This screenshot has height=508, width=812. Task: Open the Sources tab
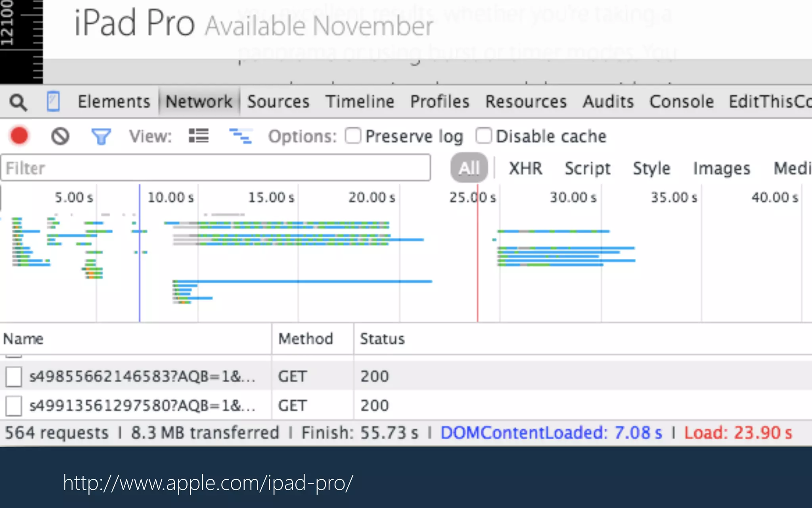(278, 102)
